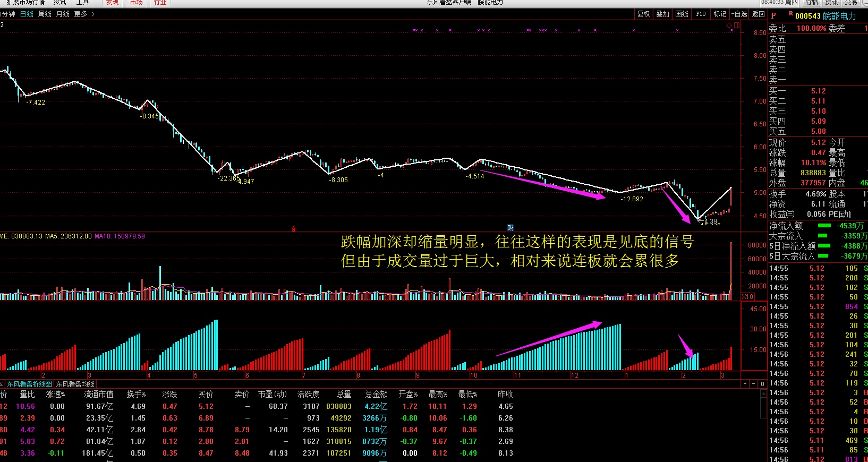Click the split-panel icon beside the diamond
The height and width of the screenshot is (462, 868).
point(737,25)
